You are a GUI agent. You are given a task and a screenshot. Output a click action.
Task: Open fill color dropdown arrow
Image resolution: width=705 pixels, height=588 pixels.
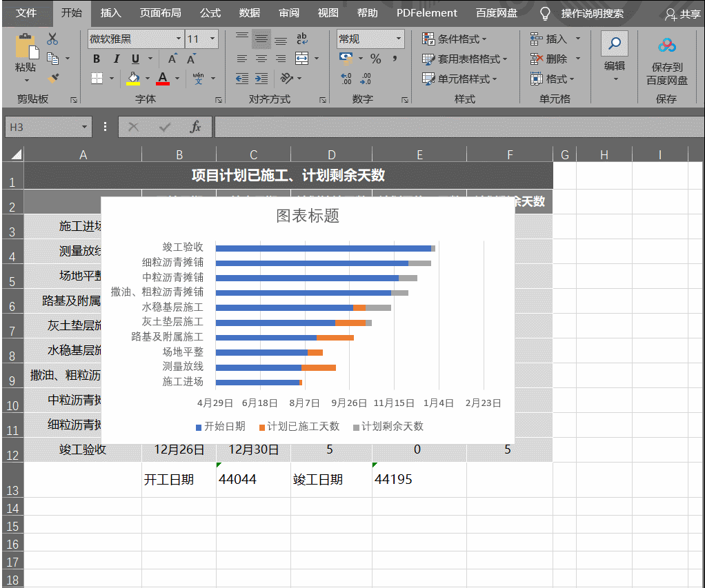(148, 79)
